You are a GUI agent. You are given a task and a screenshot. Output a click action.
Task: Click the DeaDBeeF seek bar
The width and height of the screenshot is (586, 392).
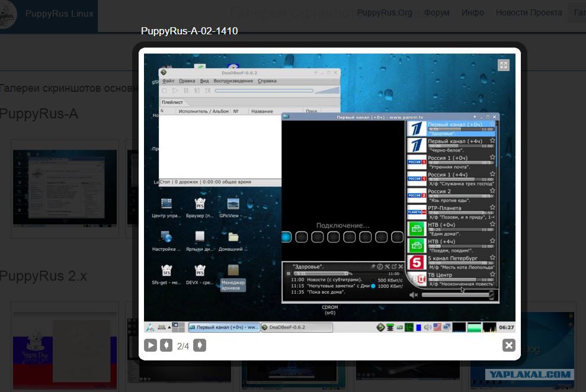click(x=264, y=91)
